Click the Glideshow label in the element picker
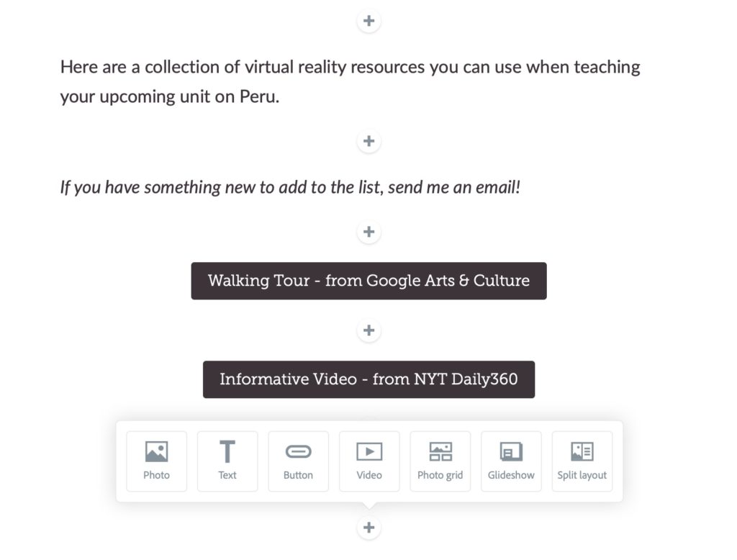This screenshot has height=560, width=737. (x=511, y=475)
